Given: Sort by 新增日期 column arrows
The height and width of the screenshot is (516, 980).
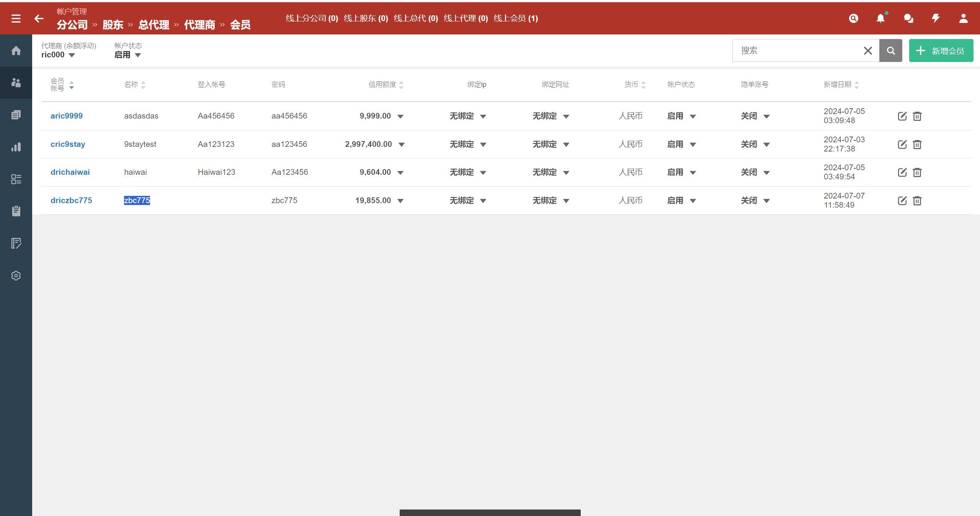Looking at the screenshot, I should [x=857, y=85].
